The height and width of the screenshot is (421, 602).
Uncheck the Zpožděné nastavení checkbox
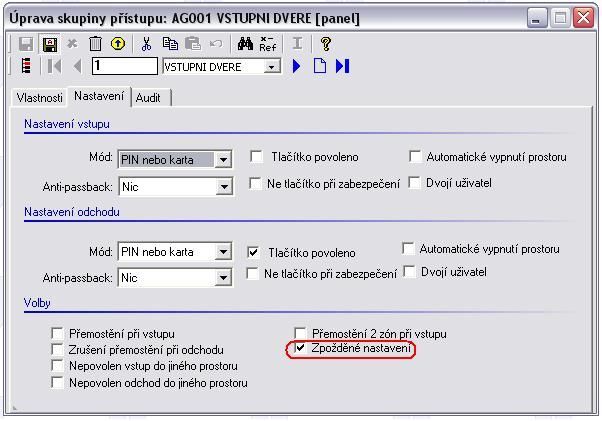[x=300, y=348]
